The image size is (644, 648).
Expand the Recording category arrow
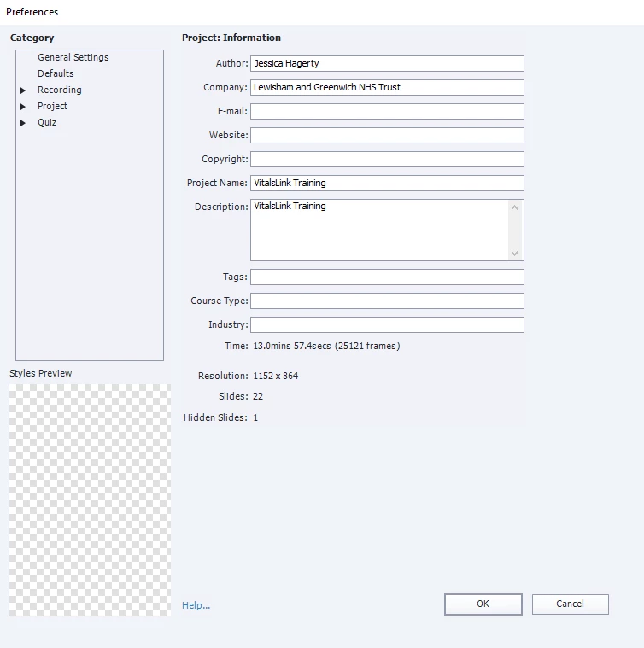23,90
